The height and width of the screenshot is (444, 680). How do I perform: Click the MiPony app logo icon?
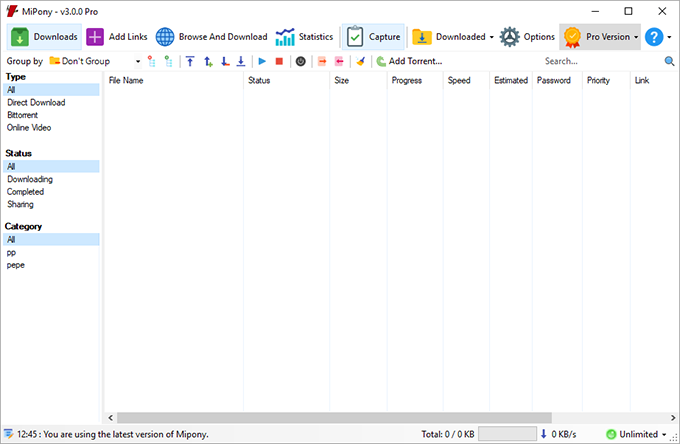(12, 11)
